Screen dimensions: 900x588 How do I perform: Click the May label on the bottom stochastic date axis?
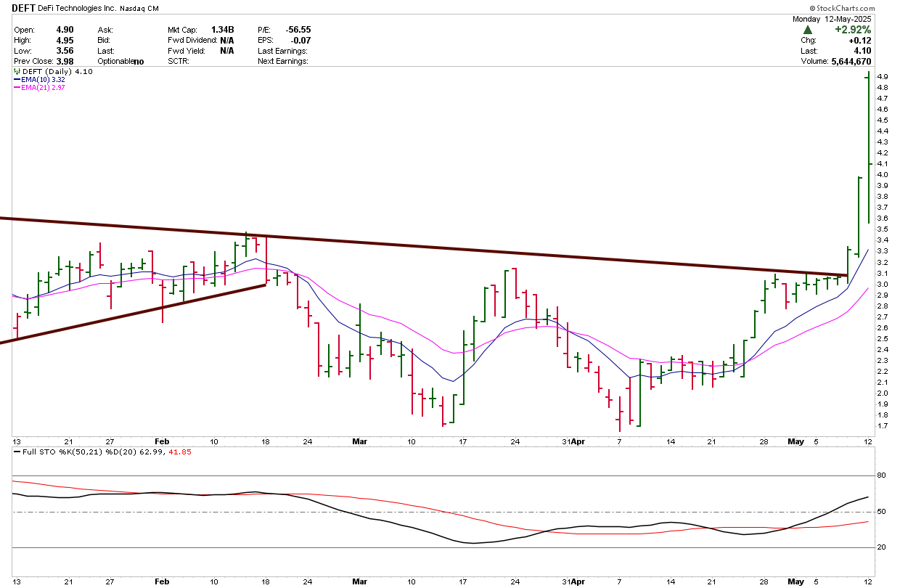(796, 581)
